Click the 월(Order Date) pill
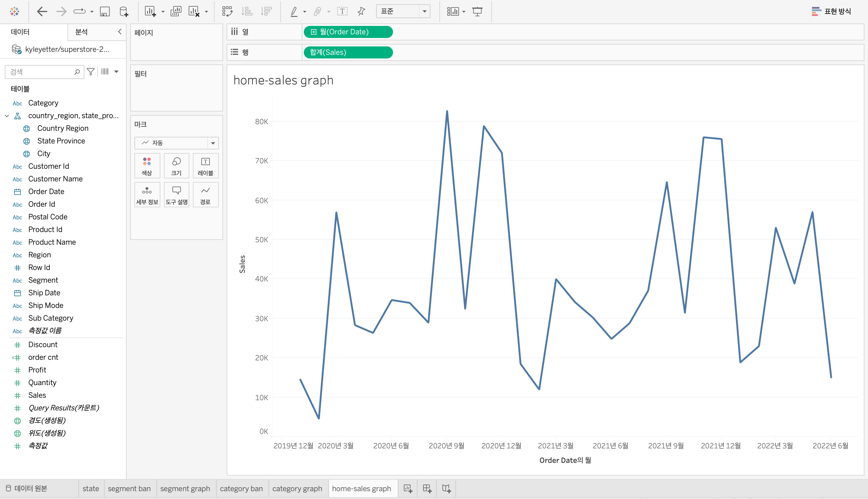Screen dimensions: 868x499 tap(348, 32)
